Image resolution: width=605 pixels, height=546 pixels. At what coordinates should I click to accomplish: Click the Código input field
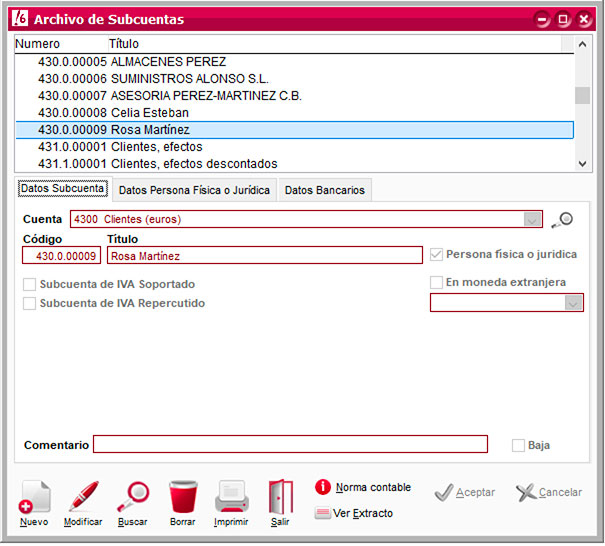[61, 255]
